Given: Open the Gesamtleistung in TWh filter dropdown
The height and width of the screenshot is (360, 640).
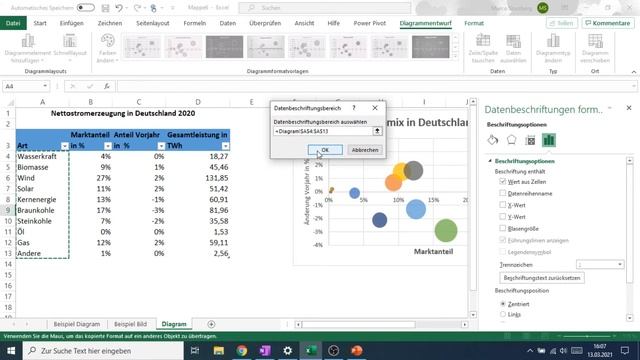Looking at the screenshot, I should [225, 146].
